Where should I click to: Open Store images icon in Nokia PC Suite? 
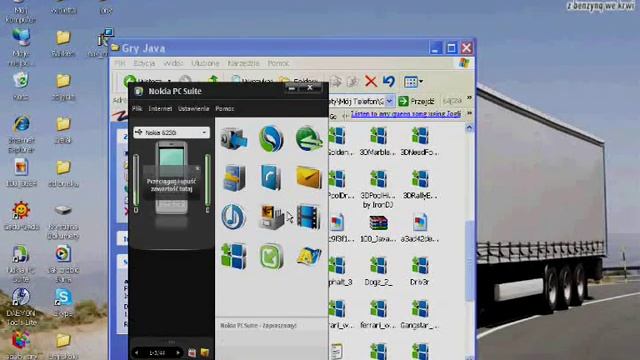pyautogui.click(x=271, y=216)
